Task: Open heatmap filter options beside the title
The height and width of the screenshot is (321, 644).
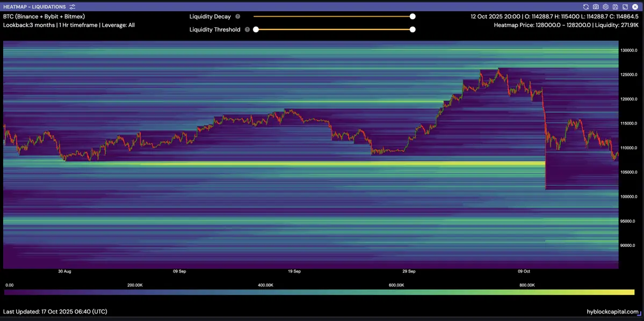Action: tap(73, 7)
